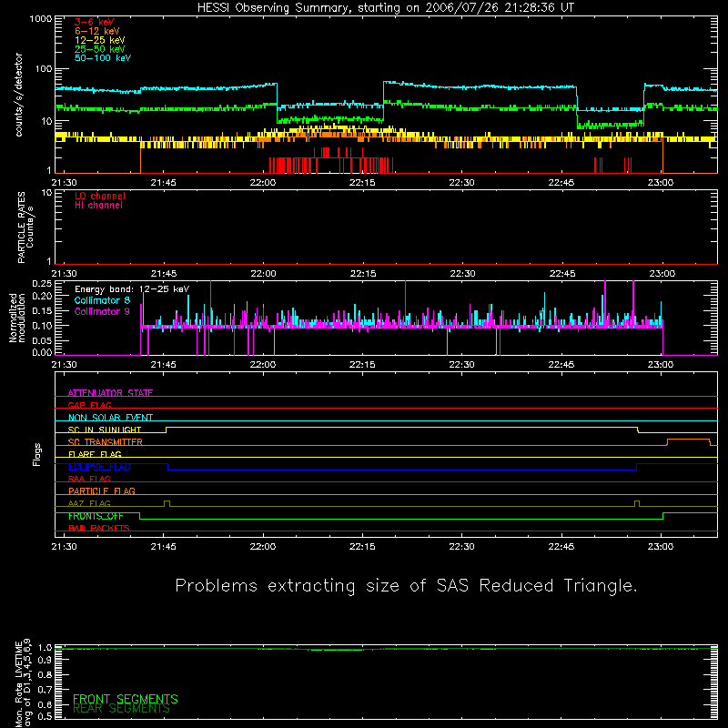Click the yellow '12-25 keV' count-rate legend label
728x728 pixels.
coord(100,40)
